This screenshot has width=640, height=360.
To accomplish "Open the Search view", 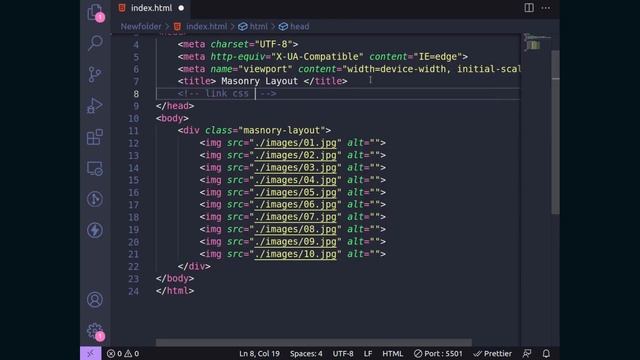I will (x=95, y=43).
